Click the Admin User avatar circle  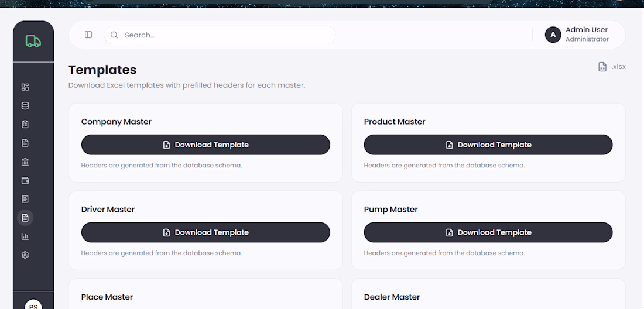pos(553,35)
